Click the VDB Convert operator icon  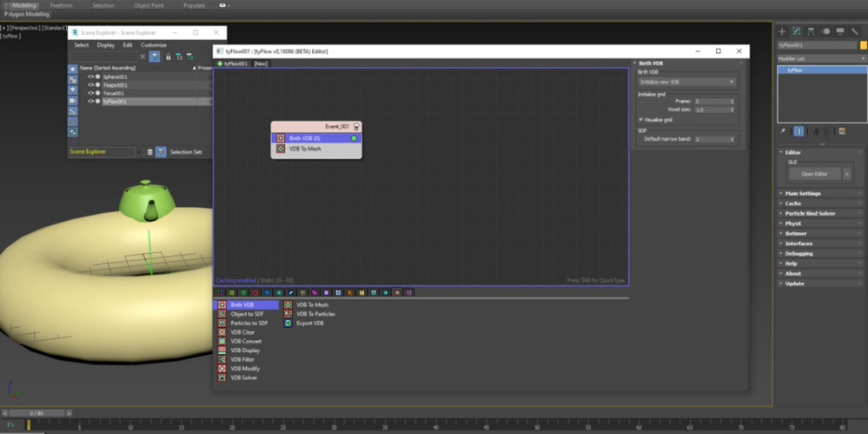pyautogui.click(x=222, y=341)
